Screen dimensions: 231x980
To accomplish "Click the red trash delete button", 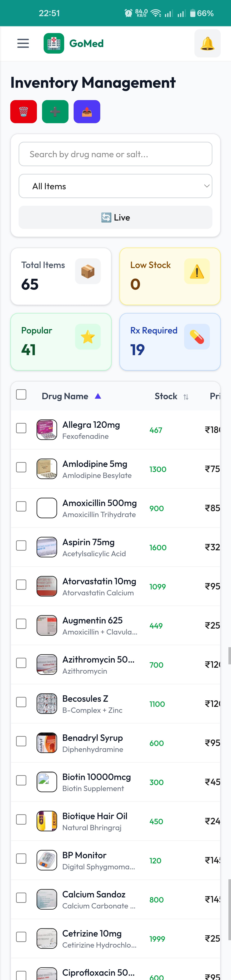I will 24,111.
